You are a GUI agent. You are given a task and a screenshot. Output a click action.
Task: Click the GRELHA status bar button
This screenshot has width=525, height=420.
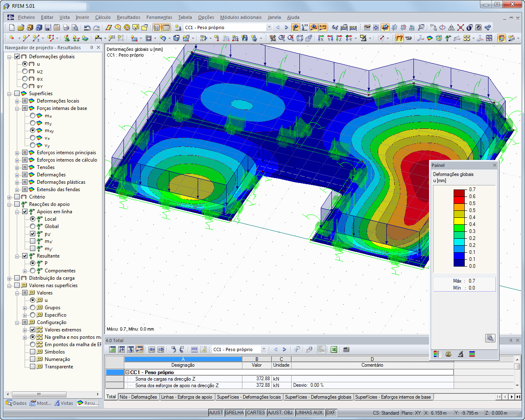235,413
